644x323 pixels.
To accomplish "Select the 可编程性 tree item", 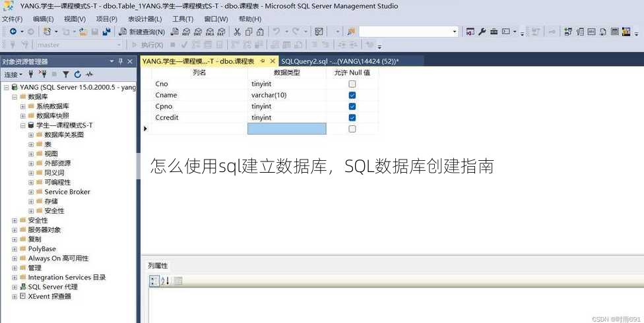I will click(x=57, y=182).
